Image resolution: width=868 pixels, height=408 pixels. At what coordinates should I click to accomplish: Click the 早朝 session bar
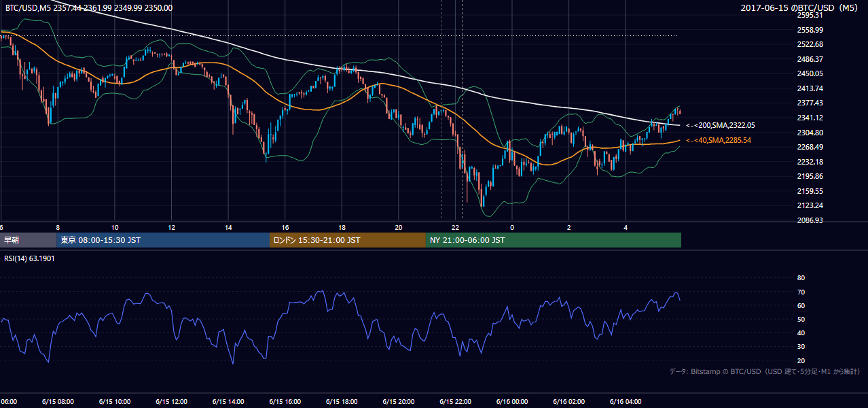pyautogui.click(x=28, y=240)
